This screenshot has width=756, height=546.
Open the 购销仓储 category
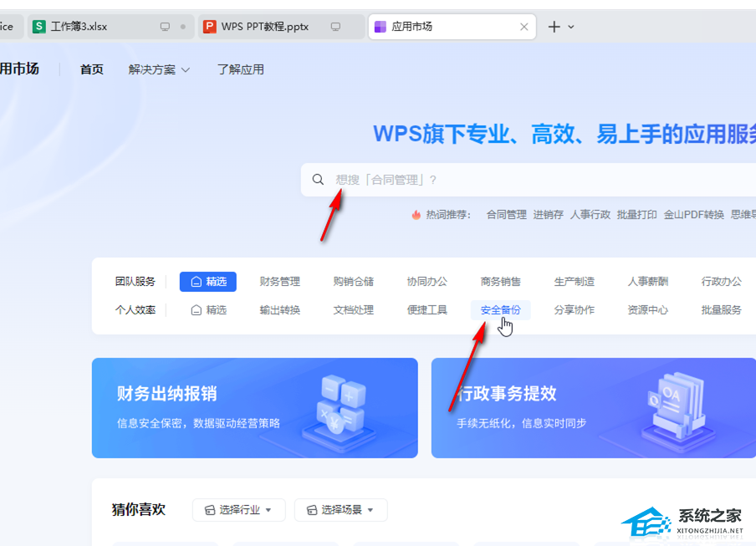354,282
